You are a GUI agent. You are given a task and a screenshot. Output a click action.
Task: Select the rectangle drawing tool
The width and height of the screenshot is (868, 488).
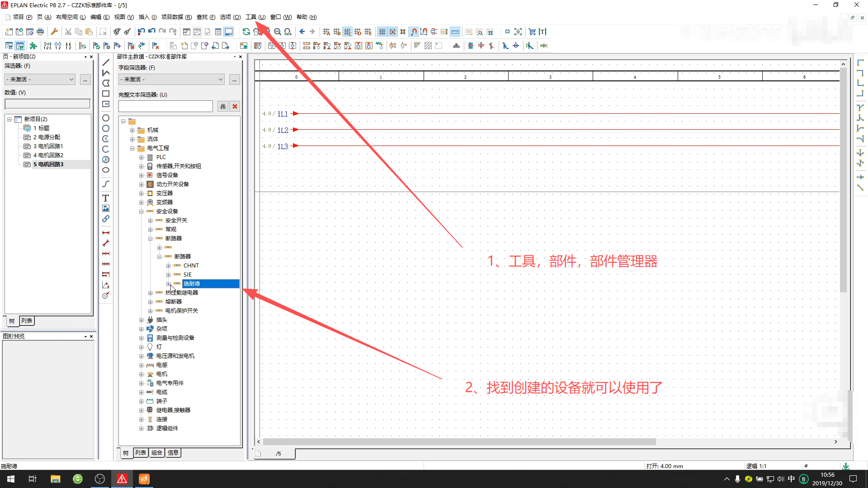tap(106, 94)
